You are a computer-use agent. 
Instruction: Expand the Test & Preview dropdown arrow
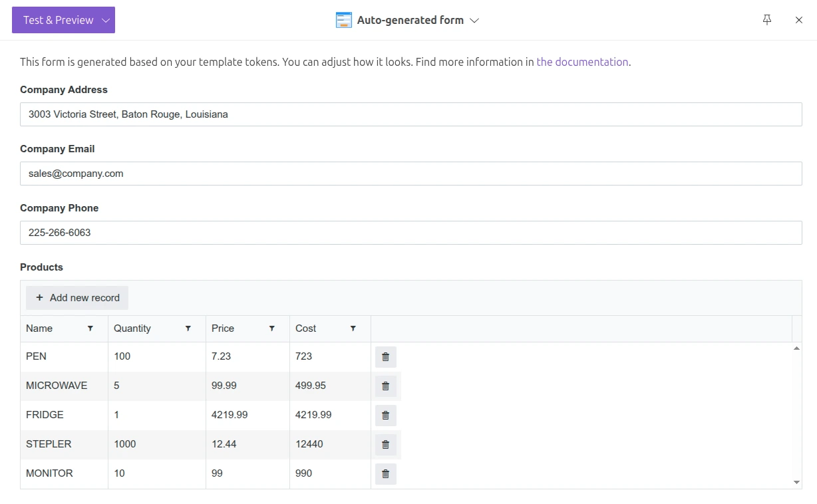[x=106, y=20]
